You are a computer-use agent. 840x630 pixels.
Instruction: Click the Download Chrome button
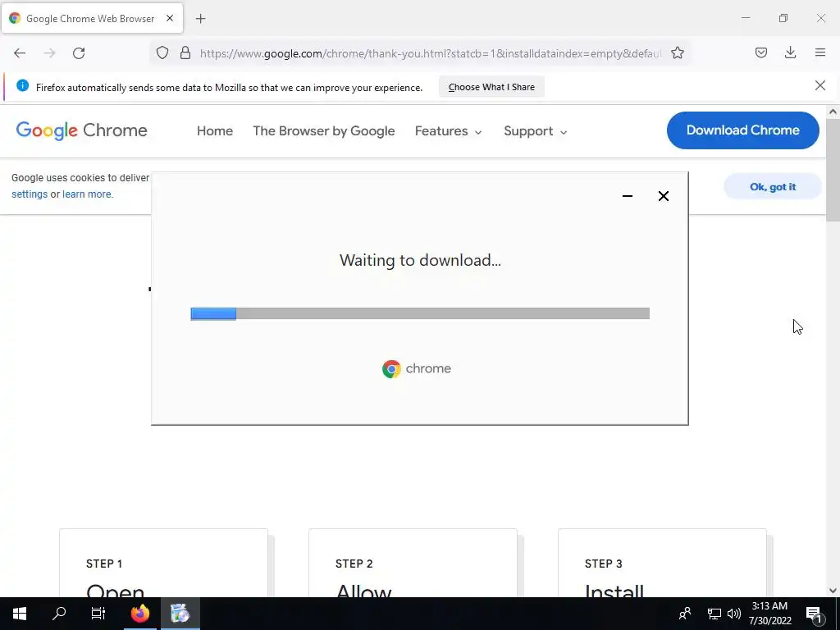pyautogui.click(x=742, y=130)
